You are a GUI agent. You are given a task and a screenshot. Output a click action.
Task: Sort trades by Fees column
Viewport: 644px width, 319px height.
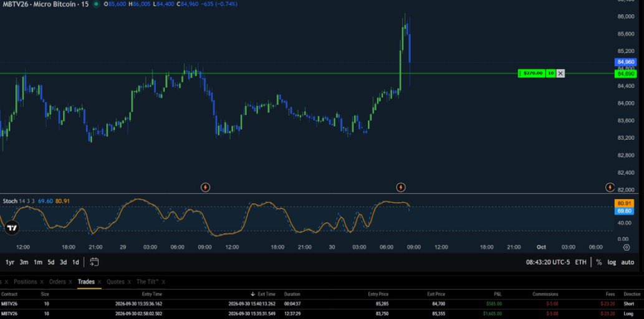610,294
